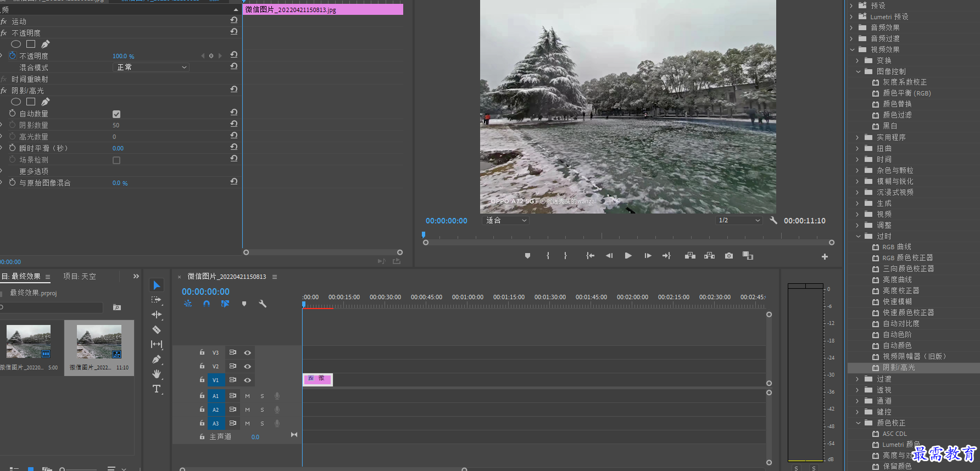Open the 1/2 playback resolution dropdown
This screenshot has height=471, width=980.
[739, 220]
